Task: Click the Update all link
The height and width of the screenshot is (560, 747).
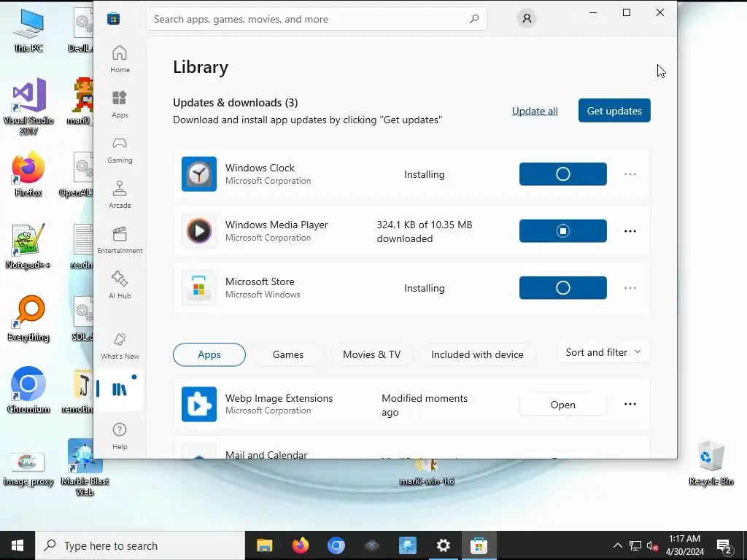Action: tap(535, 111)
